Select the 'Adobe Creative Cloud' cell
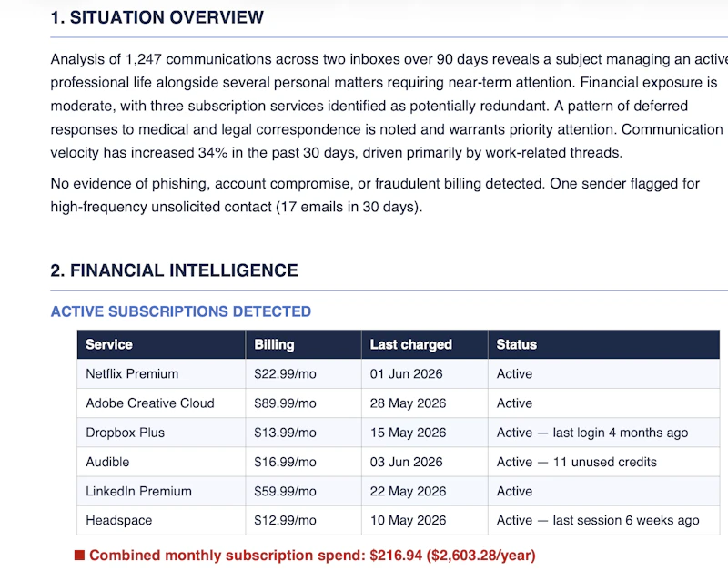The image size is (728, 571). click(161, 403)
